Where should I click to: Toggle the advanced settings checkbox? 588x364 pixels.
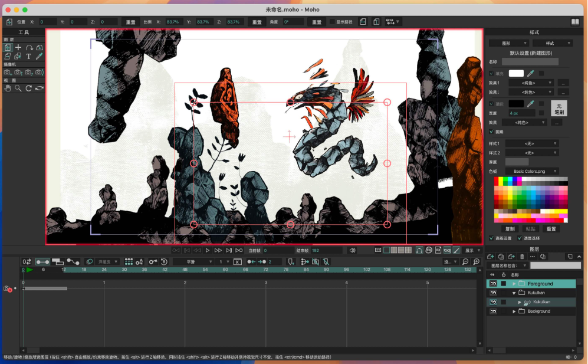(492, 238)
